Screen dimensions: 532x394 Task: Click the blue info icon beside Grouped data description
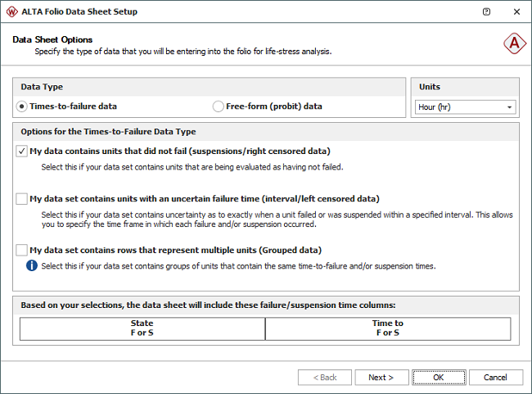32,265
